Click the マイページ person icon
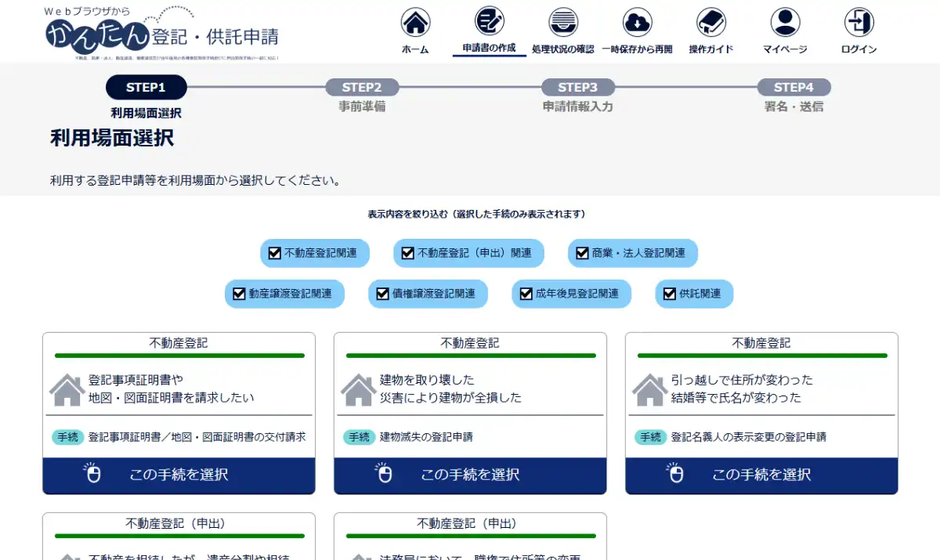 [785, 22]
